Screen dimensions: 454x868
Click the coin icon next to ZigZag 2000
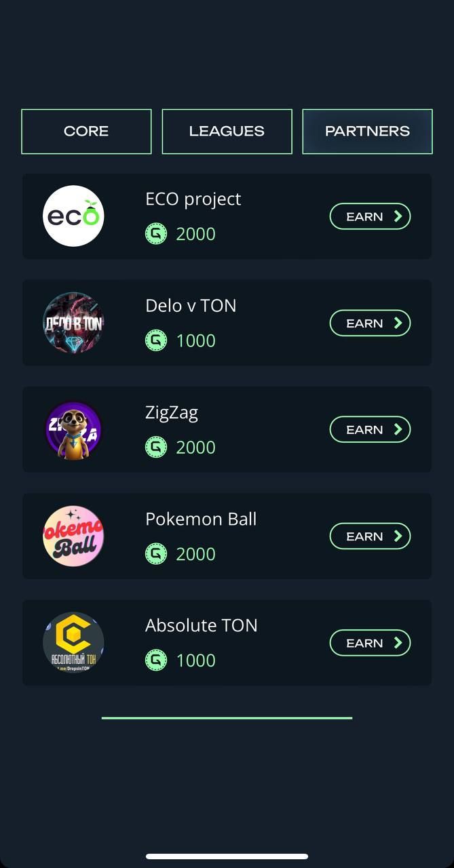(156, 447)
